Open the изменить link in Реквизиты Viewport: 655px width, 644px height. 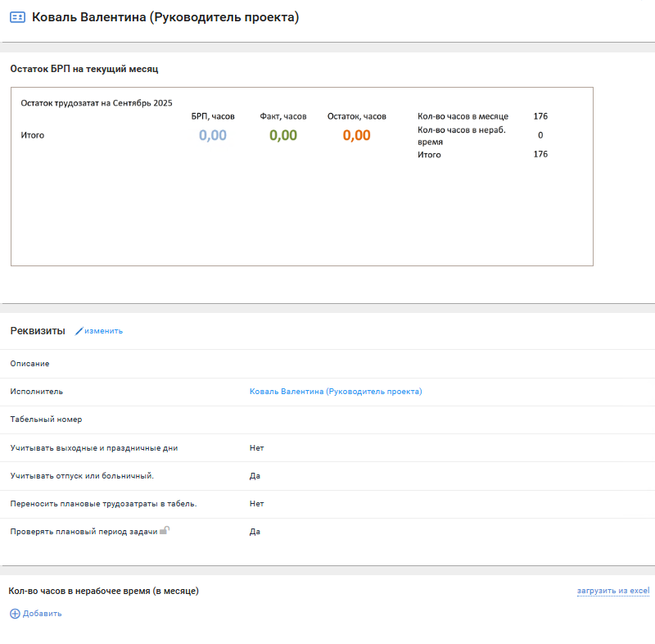(103, 331)
